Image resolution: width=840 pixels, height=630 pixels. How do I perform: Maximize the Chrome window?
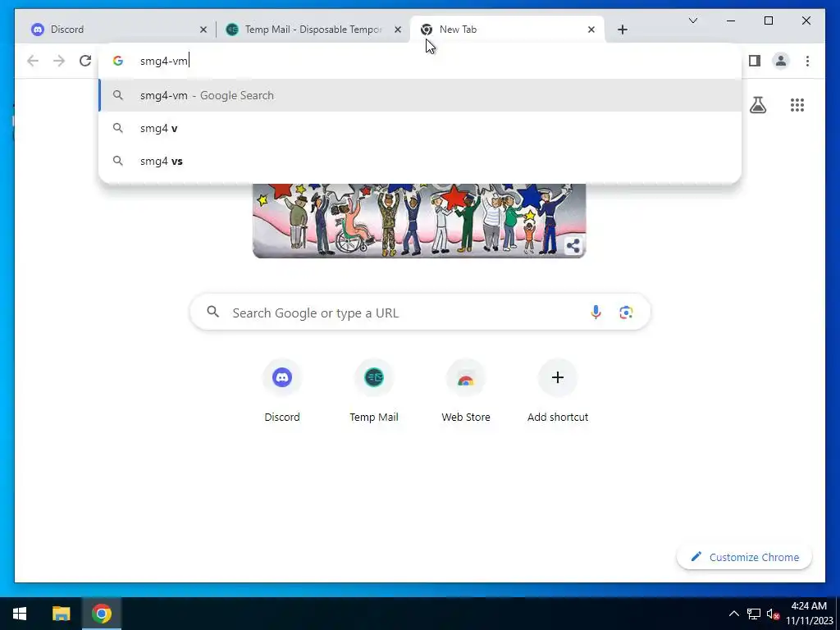768,21
